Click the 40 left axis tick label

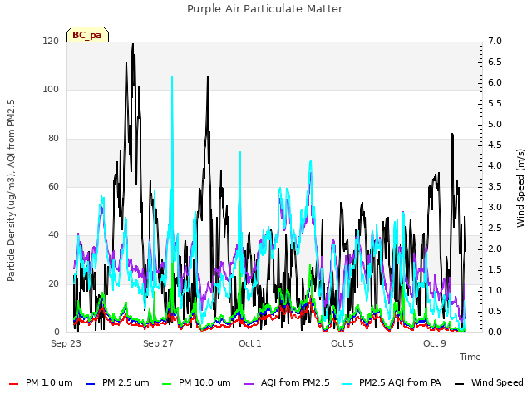(53, 234)
